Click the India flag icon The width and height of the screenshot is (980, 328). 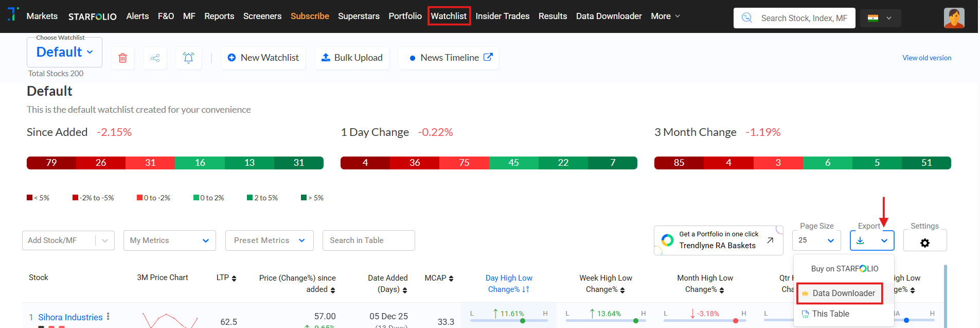[x=873, y=18]
